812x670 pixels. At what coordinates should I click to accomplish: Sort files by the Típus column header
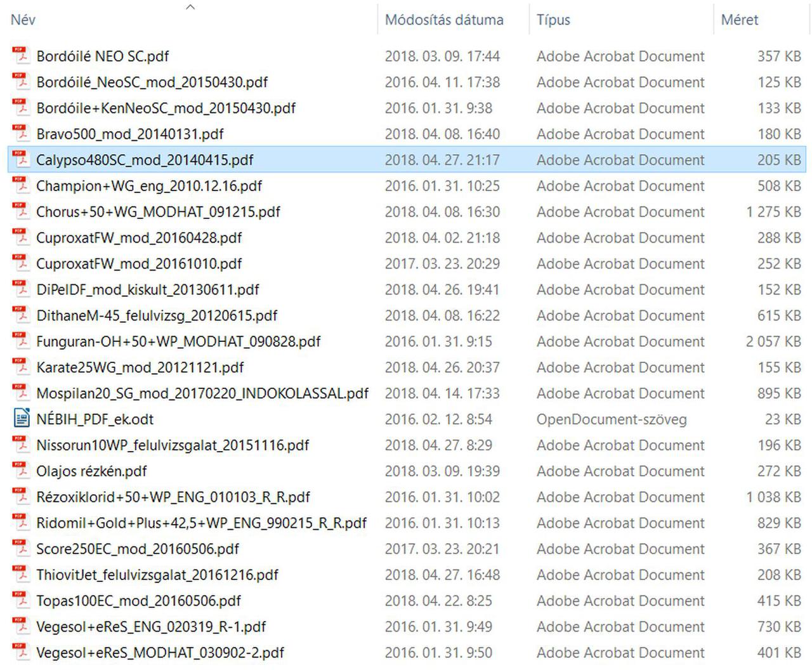(553, 20)
